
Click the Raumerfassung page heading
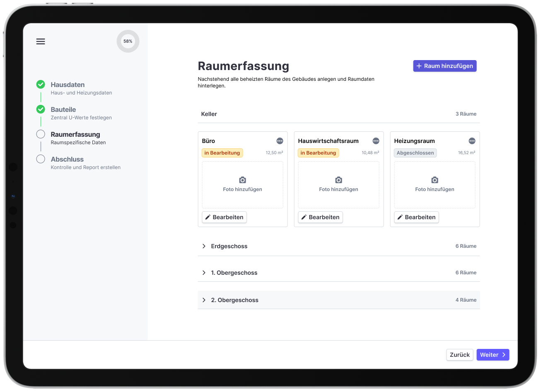[244, 66]
